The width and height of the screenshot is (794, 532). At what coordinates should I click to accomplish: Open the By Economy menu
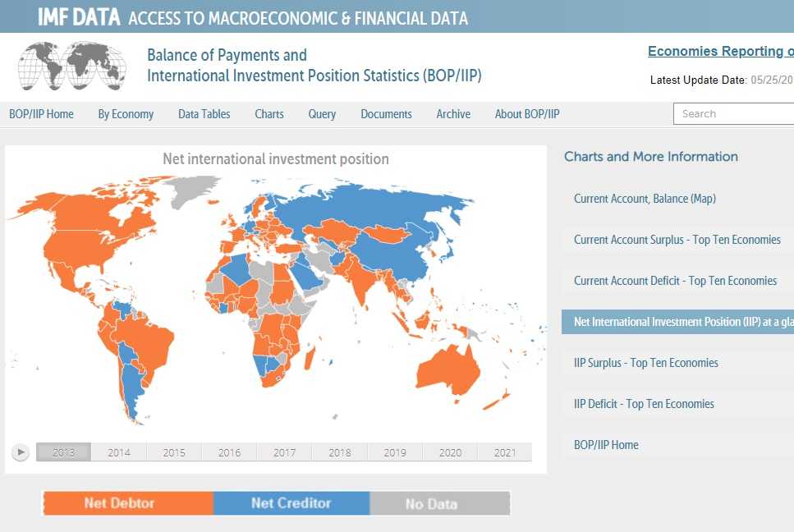[126, 114]
